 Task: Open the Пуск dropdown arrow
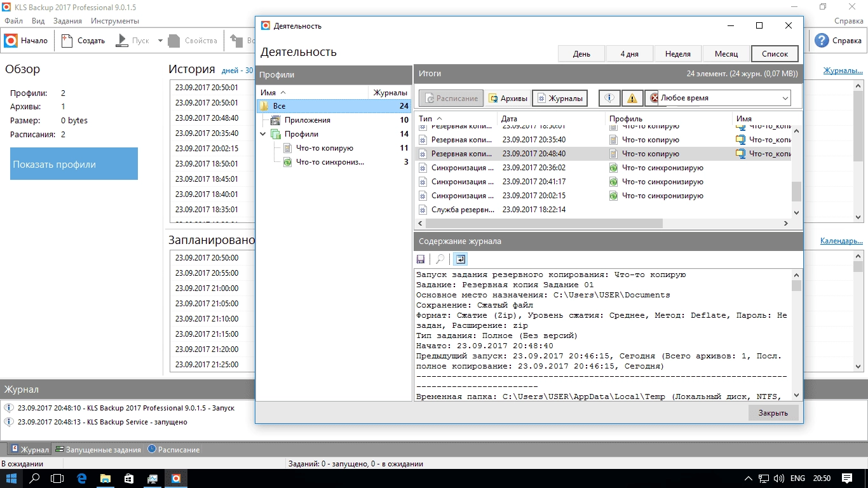point(160,41)
